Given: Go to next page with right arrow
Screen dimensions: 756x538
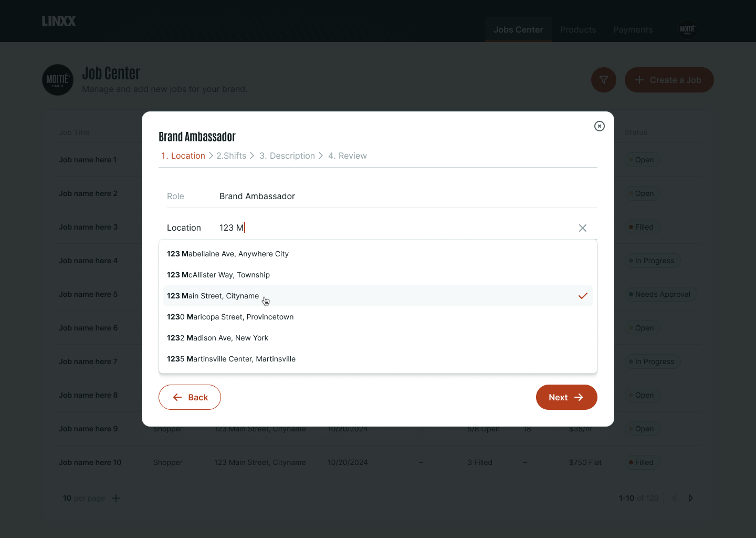Looking at the screenshot, I should coord(691,498).
